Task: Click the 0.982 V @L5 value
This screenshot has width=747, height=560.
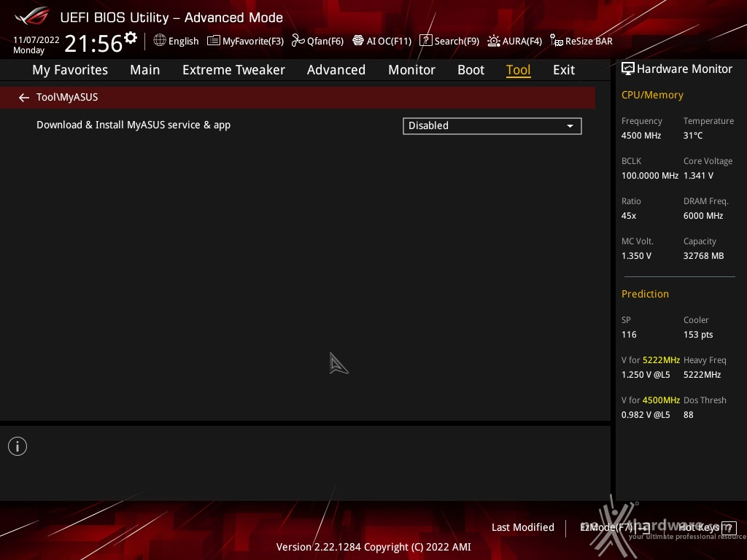Action: (646, 415)
